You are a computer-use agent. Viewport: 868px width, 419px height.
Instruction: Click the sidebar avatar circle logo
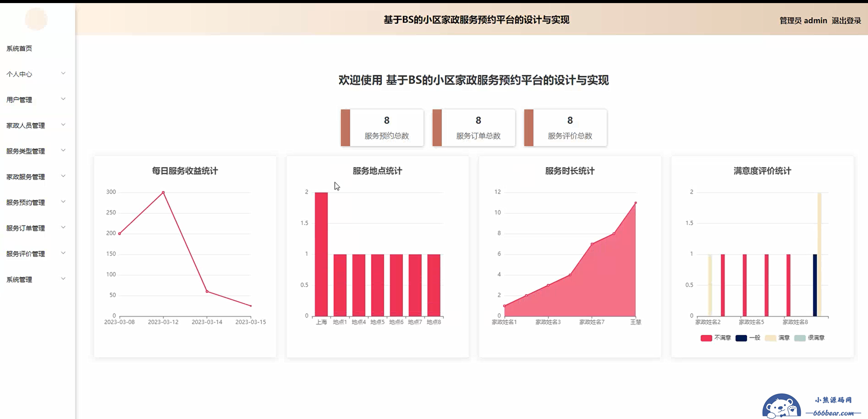point(36,19)
